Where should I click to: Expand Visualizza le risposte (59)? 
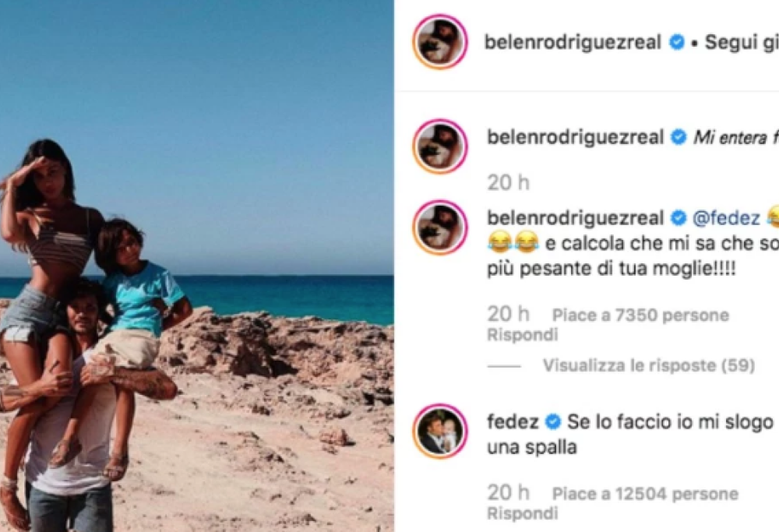click(x=649, y=365)
